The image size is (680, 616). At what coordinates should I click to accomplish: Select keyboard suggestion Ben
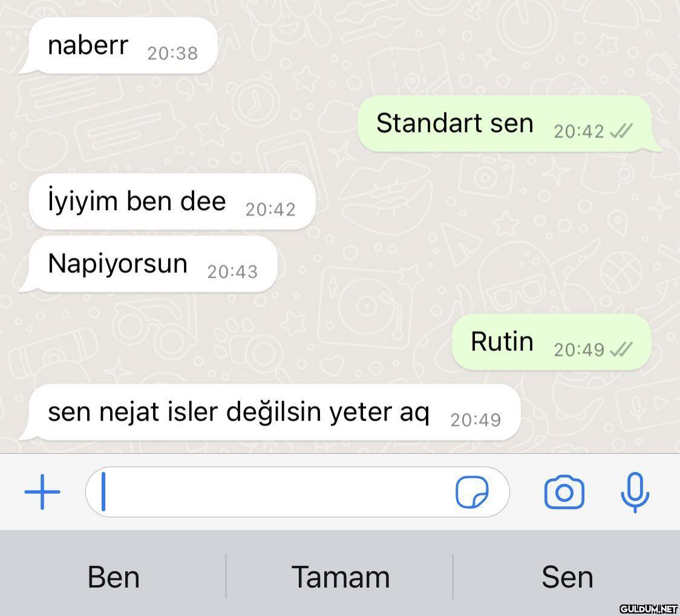114,577
